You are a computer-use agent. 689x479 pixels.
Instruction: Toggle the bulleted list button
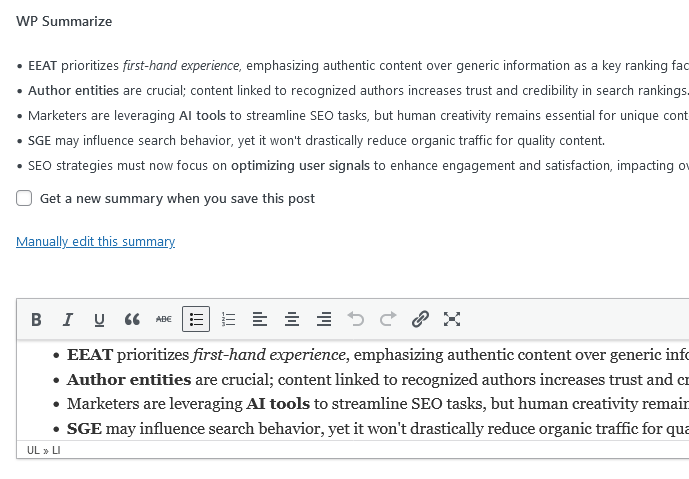pos(196,319)
